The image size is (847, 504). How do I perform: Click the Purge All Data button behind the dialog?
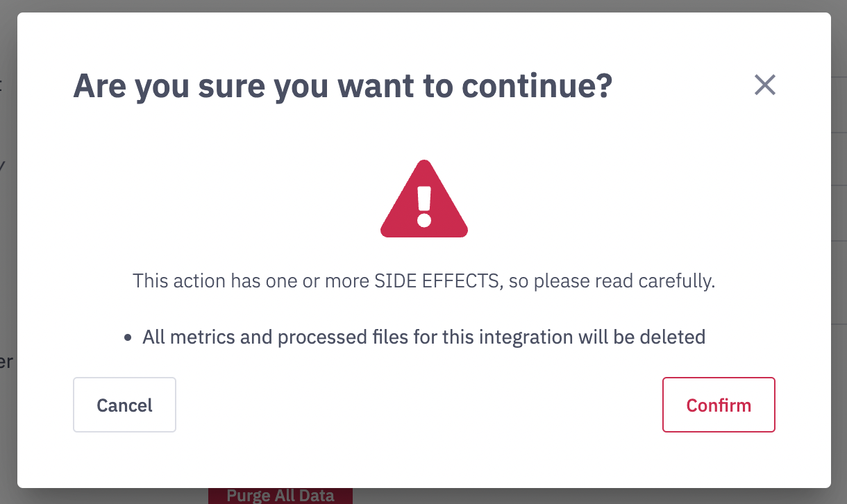(280, 495)
